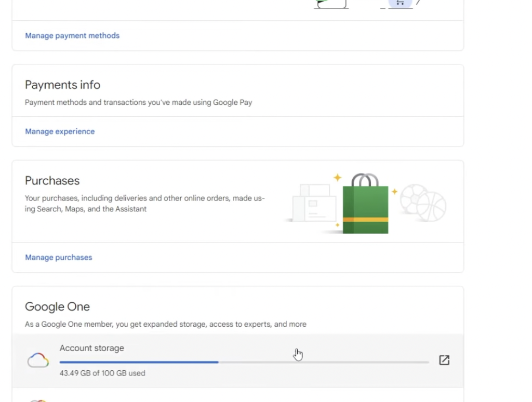
Task: Click the yellow sparkle above the shopping bag
Action: coord(338,178)
